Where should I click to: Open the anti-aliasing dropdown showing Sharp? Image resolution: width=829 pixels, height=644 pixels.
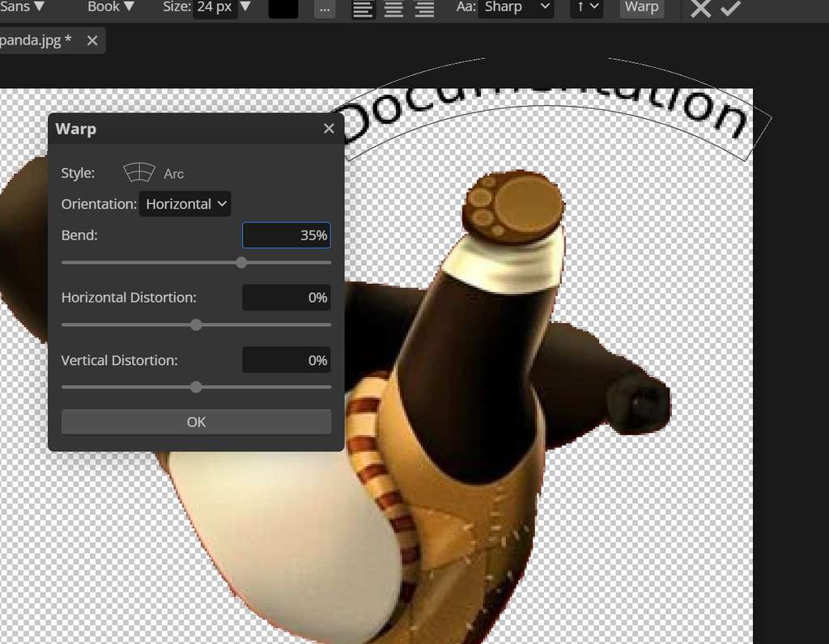click(516, 7)
